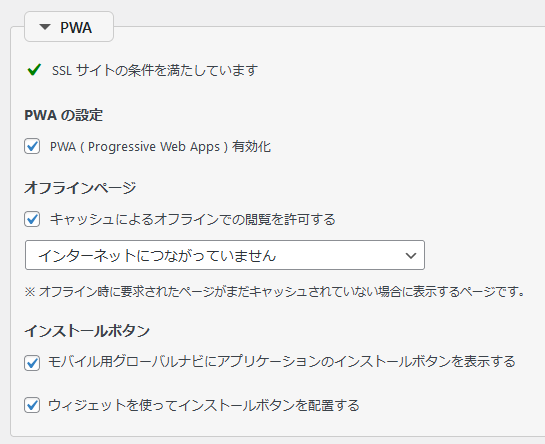Collapse the PWA section via its triangle arrow
Viewport: 545px width, 444px height.
coord(45,27)
